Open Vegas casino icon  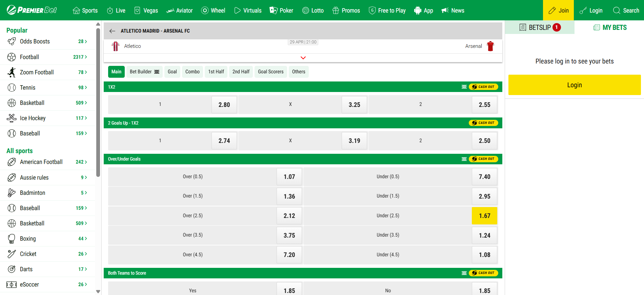click(137, 11)
